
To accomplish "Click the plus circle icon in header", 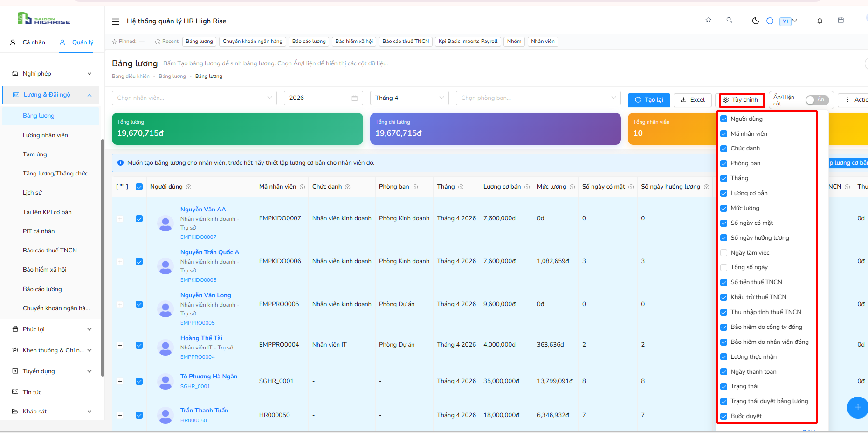I will pyautogui.click(x=770, y=21).
